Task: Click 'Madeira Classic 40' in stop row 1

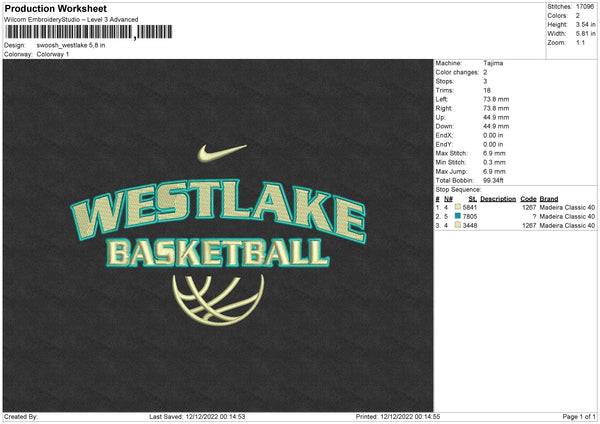Action: tap(567, 207)
